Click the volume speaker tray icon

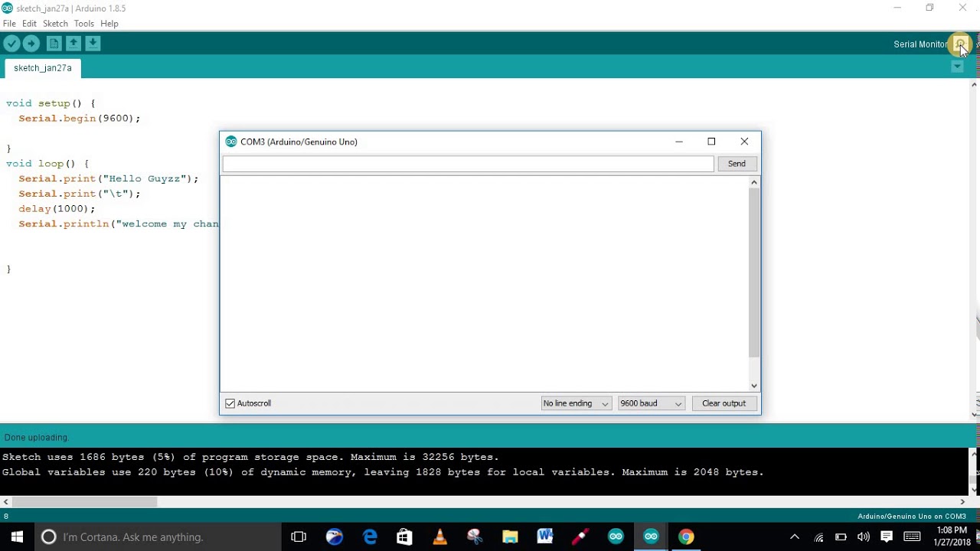tap(864, 536)
